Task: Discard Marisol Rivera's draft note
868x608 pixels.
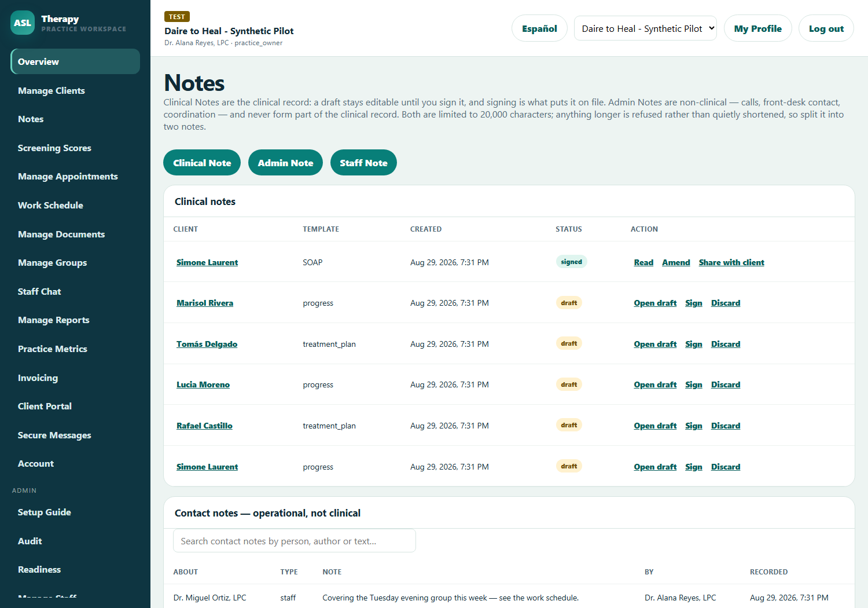Action: pos(726,303)
